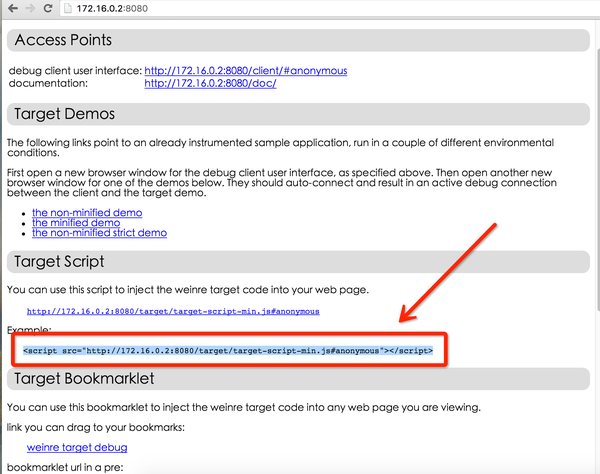Open the non-minified strict demo link

tap(99, 233)
